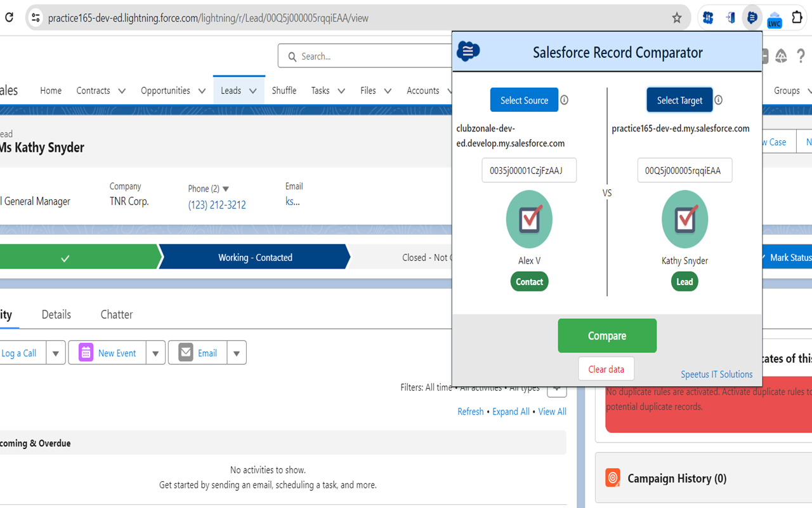The image size is (812, 508).
Task: Open the Contracts tab dropdown chevron
Action: (x=122, y=91)
